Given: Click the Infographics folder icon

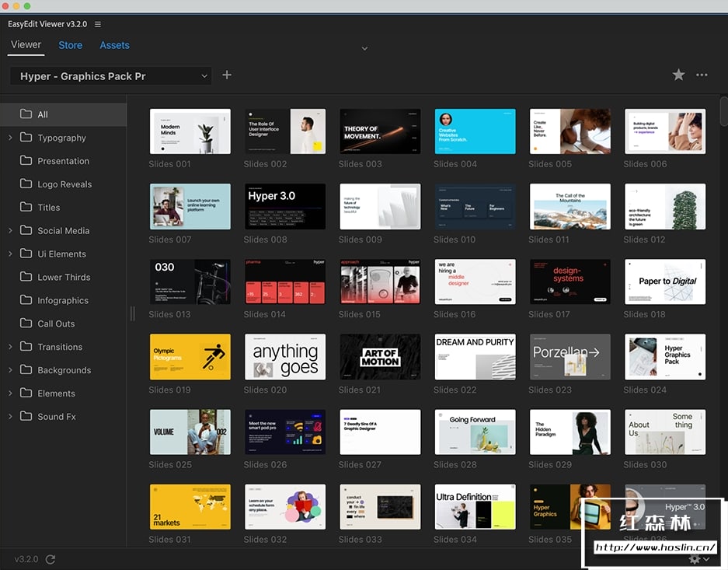Looking at the screenshot, I should pyautogui.click(x=26, y=300).
